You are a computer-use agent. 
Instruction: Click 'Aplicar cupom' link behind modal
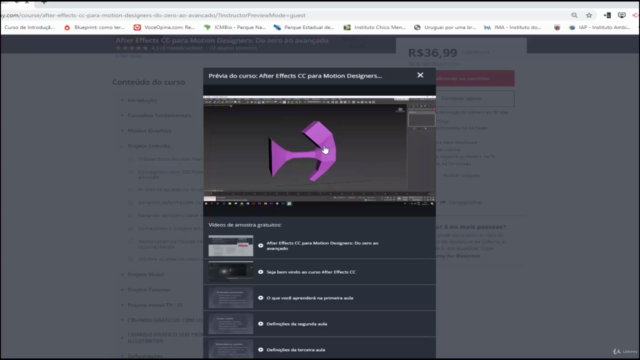point(461,176)
